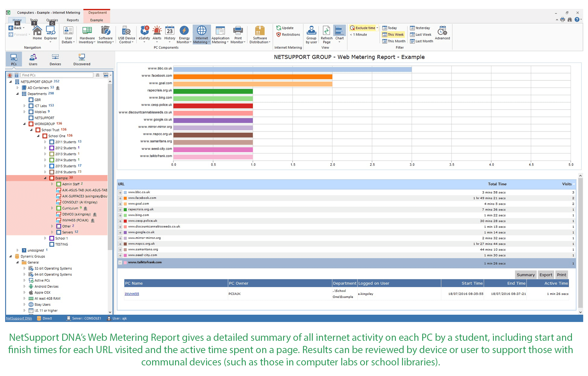This screenshot has width=588, height=376.
Task: Open Software Distribution
Action: (x=260, y=33)
